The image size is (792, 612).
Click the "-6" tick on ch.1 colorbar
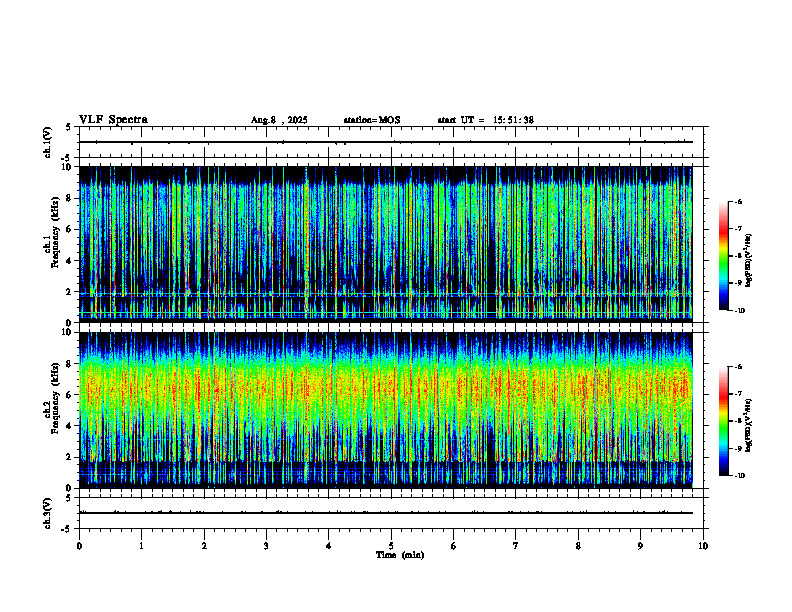738,202
